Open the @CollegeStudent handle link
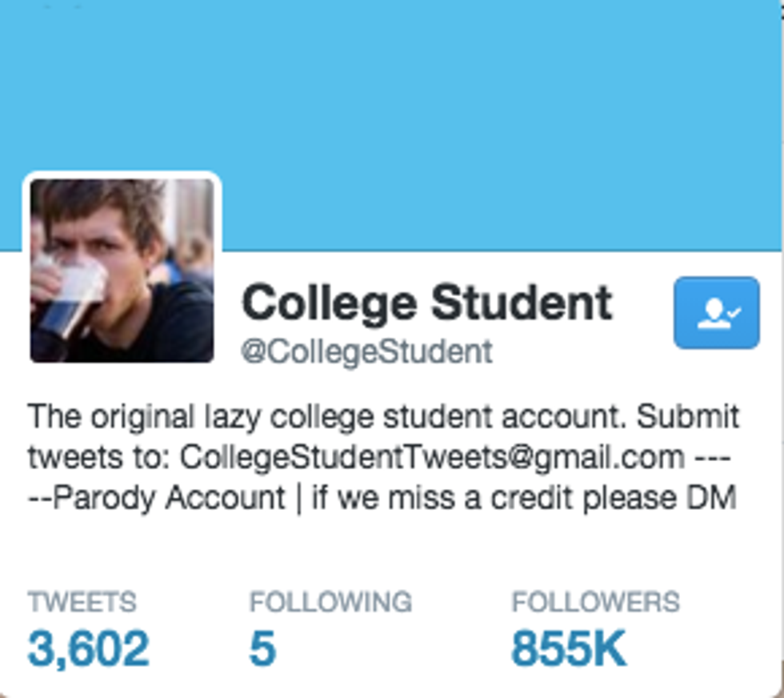 [367, 351]
